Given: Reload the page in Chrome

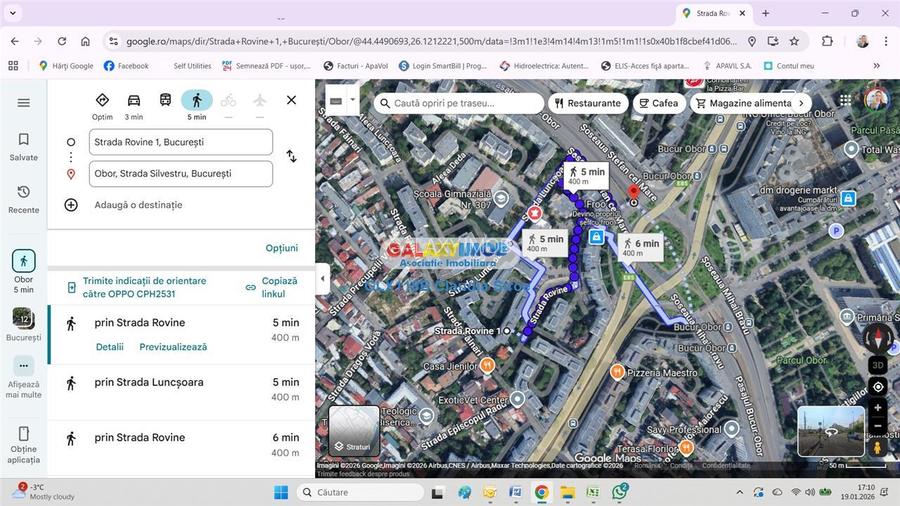Looking at the screenshot, I should tap(61, 41).
